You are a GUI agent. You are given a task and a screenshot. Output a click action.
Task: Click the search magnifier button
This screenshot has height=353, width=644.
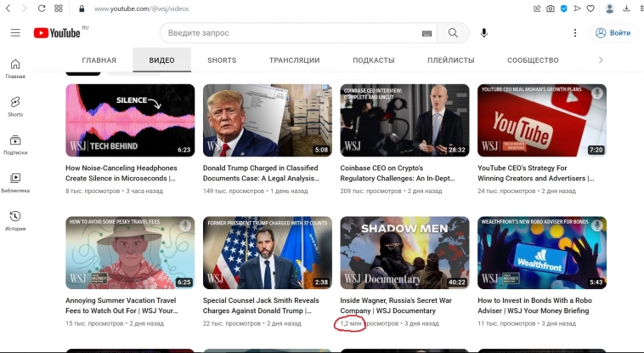tap(454, 33)
